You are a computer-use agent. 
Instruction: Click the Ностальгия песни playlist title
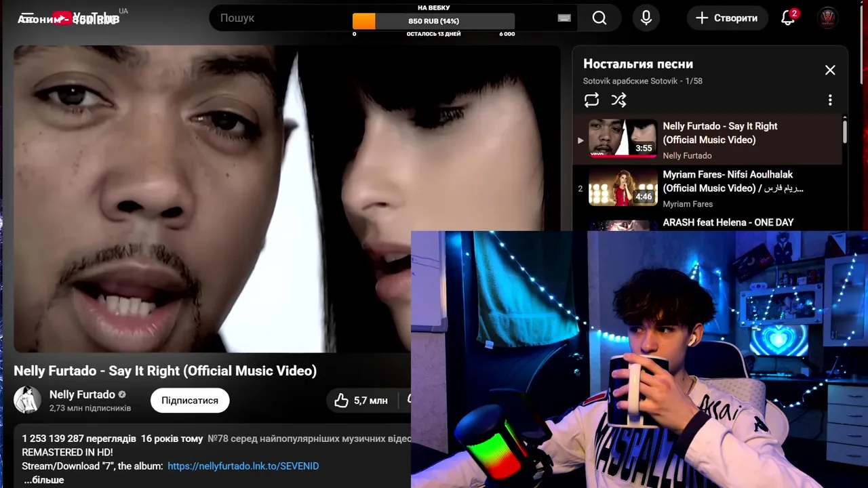point(638,64)
